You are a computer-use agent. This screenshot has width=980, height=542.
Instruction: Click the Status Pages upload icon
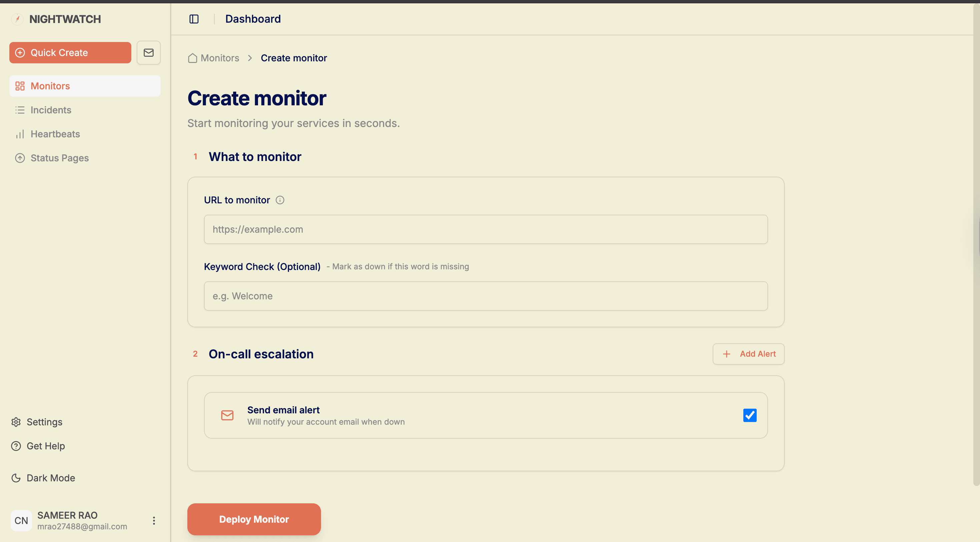pos(20,158)
